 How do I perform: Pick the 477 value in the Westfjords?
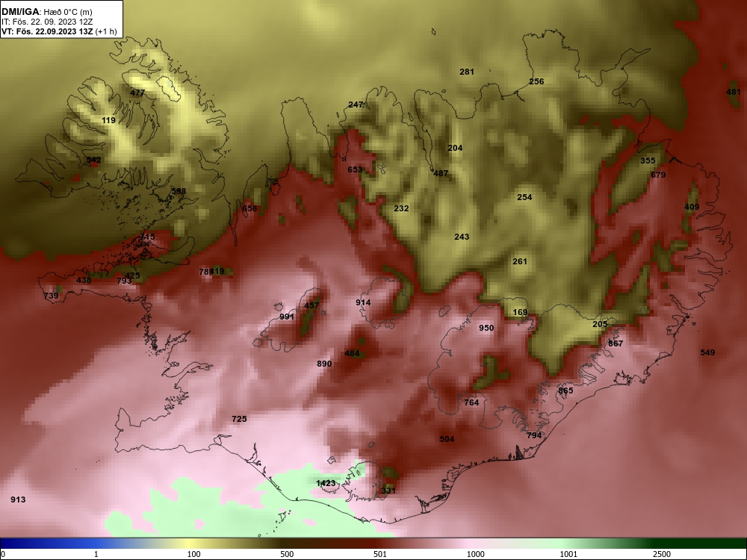tap(137, 93)
